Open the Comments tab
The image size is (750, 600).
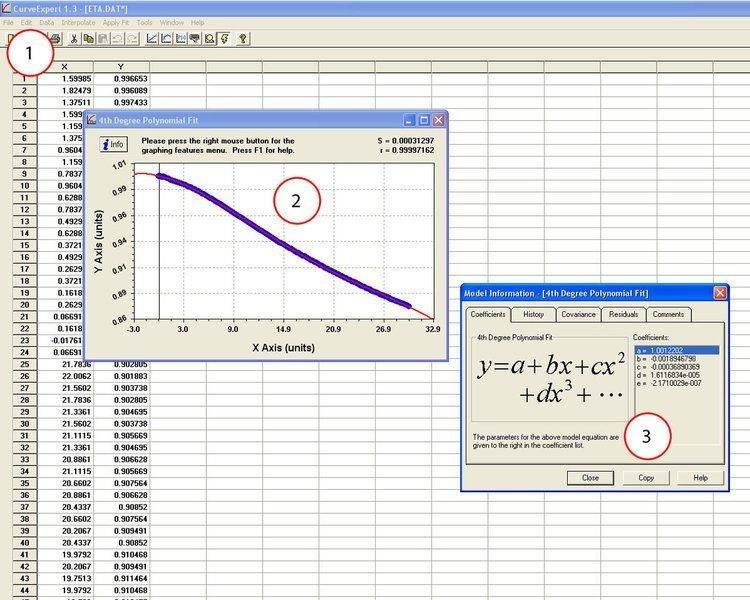click(668, 314)
